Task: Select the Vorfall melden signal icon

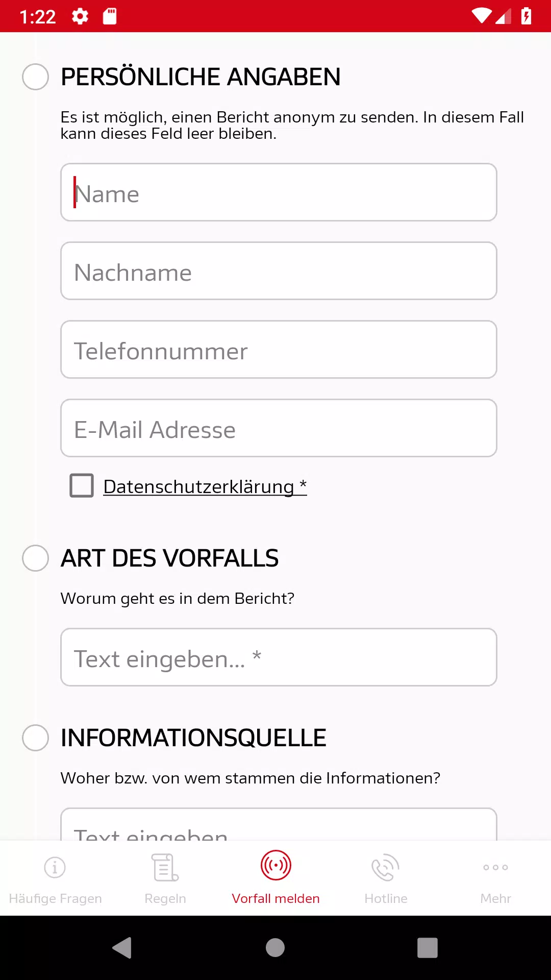Action: pyautogui.click(x=275, y=866)
